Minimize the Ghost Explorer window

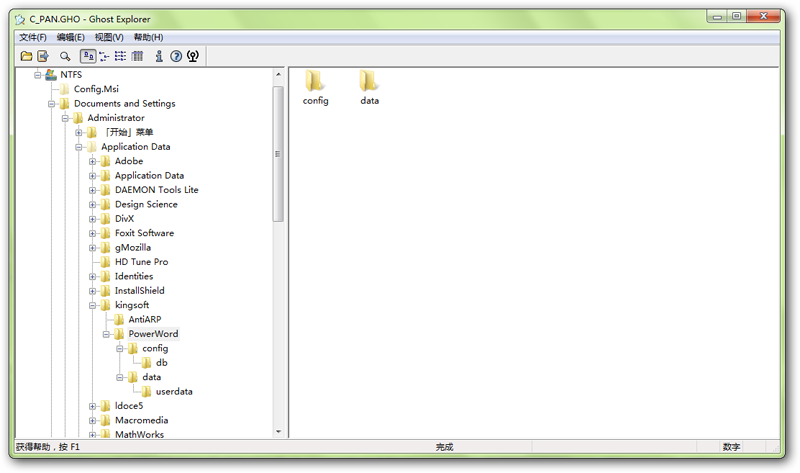coord(717,17)
